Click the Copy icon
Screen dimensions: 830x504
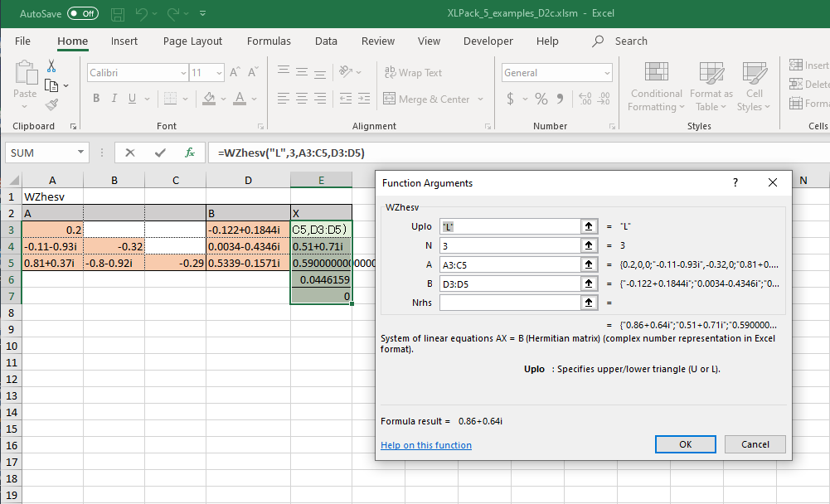tap(51, 85)
